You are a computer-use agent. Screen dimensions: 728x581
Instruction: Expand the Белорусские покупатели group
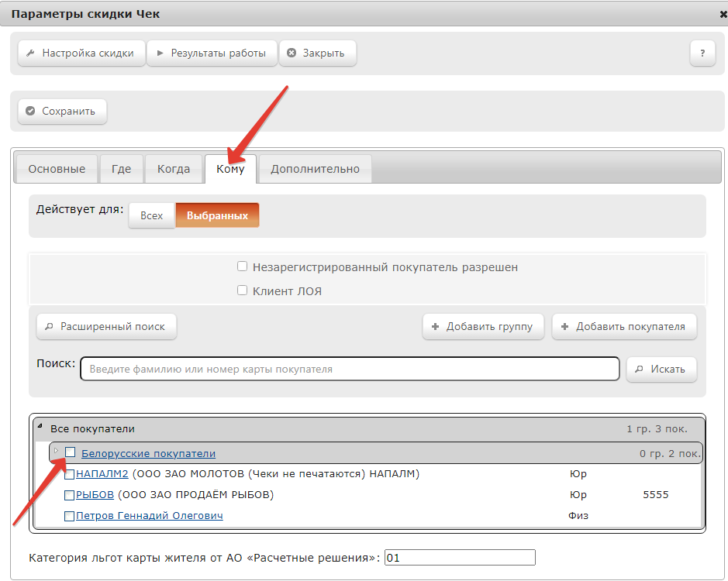click(56, 451)
